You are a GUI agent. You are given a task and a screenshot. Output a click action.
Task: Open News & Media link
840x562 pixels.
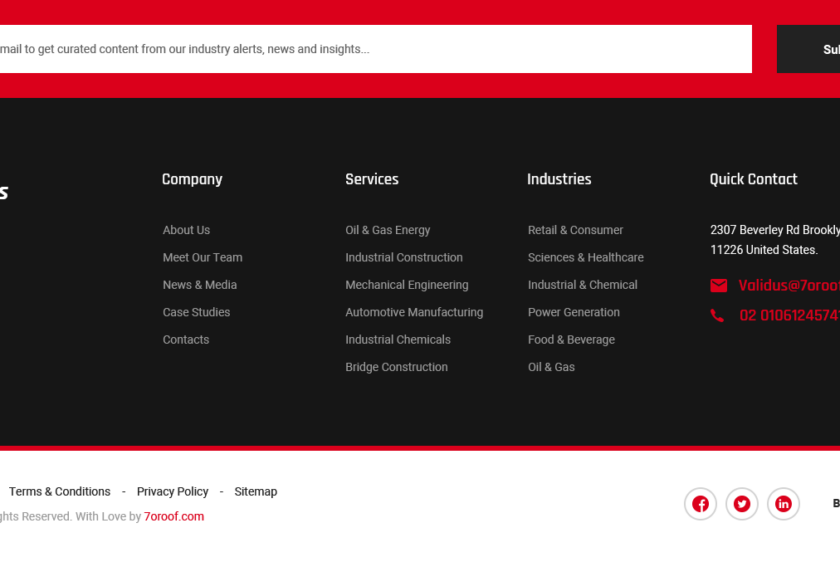pyautogui.click(x=200, y=284)
